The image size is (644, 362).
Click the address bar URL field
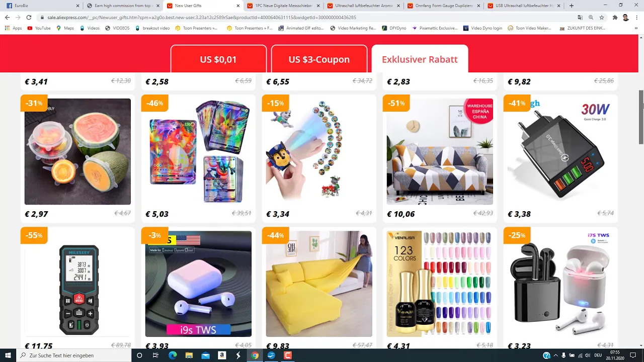(302, 17)
